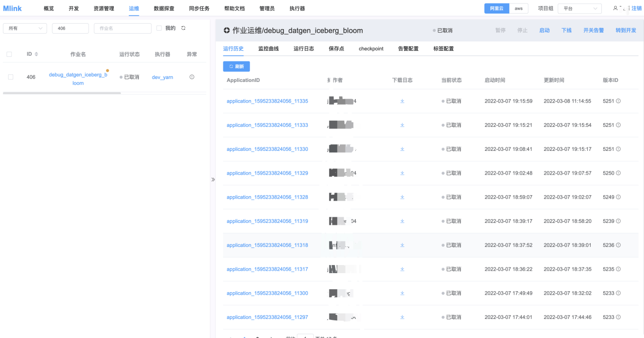The image size is (644, 338).
Task: Open job link debug_datgen_iceberg_bloom
Action: [x=78, y=79]
